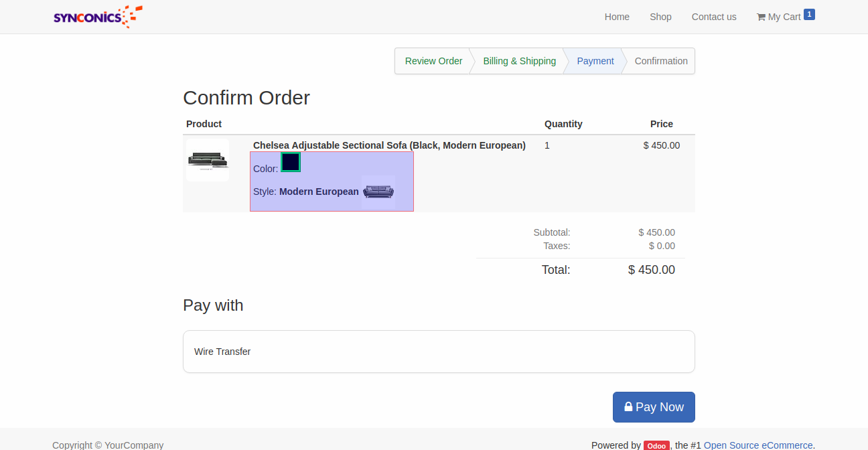Open the Home page
This screenshot has width=868, height=450.
click(617, 17)
